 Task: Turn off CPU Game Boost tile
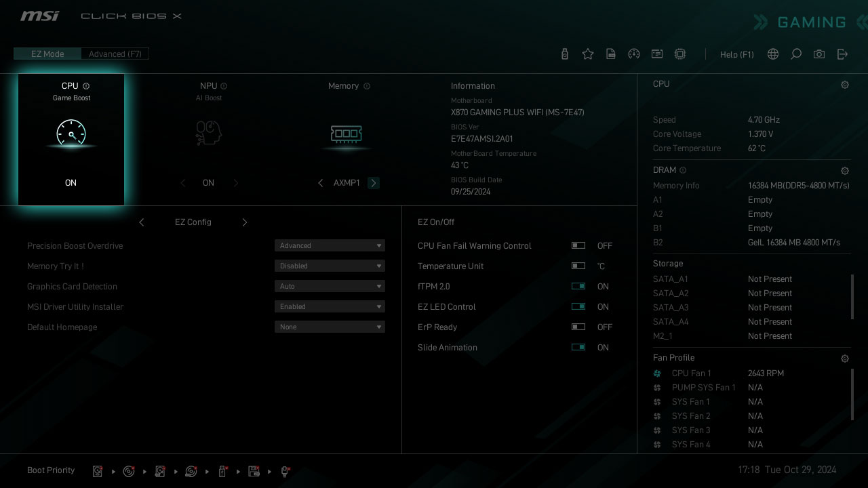71,140
